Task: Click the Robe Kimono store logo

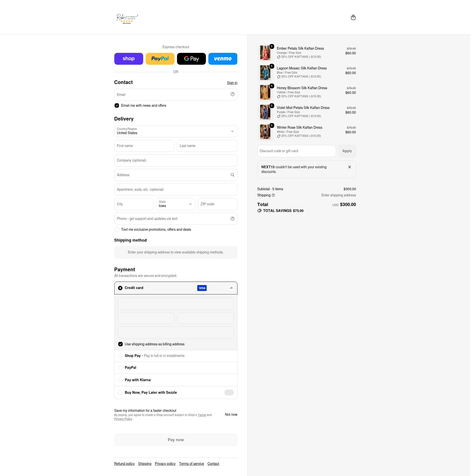Action: click(x=127, y=19)
